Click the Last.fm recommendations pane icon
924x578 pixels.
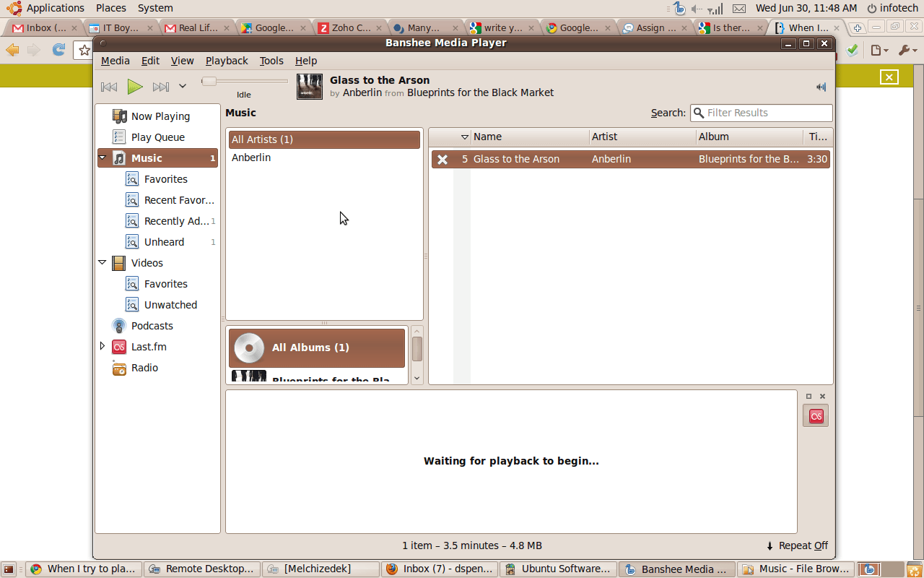tap(816, 415)
